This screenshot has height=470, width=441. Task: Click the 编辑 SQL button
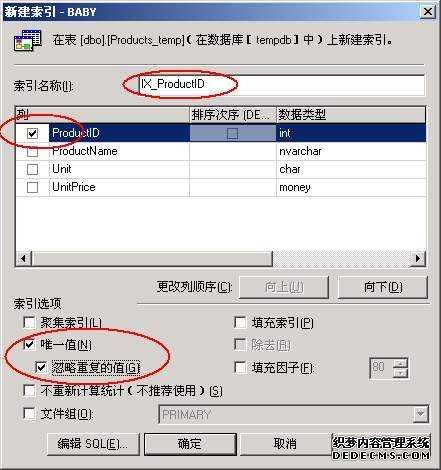(93, 444)
